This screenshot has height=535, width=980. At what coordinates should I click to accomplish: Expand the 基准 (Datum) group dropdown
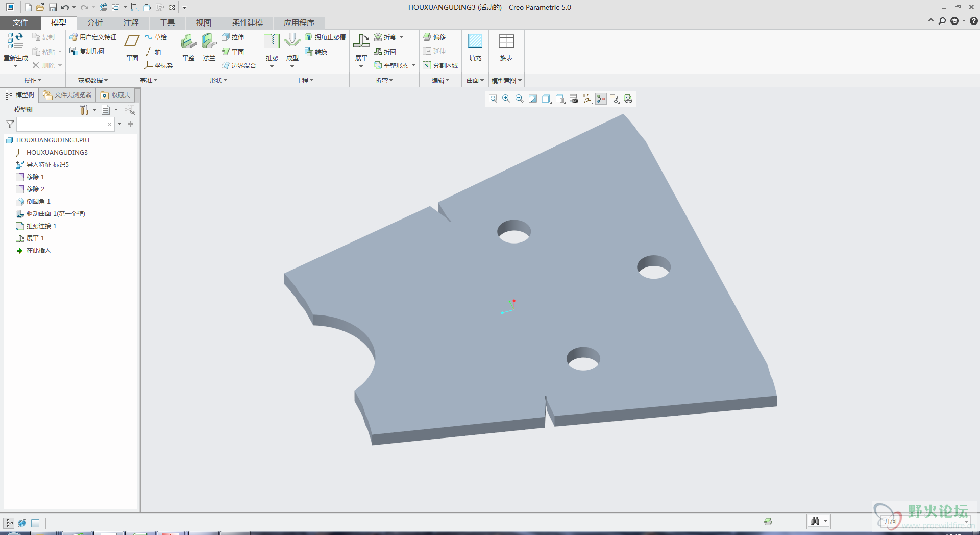point(149,80)
